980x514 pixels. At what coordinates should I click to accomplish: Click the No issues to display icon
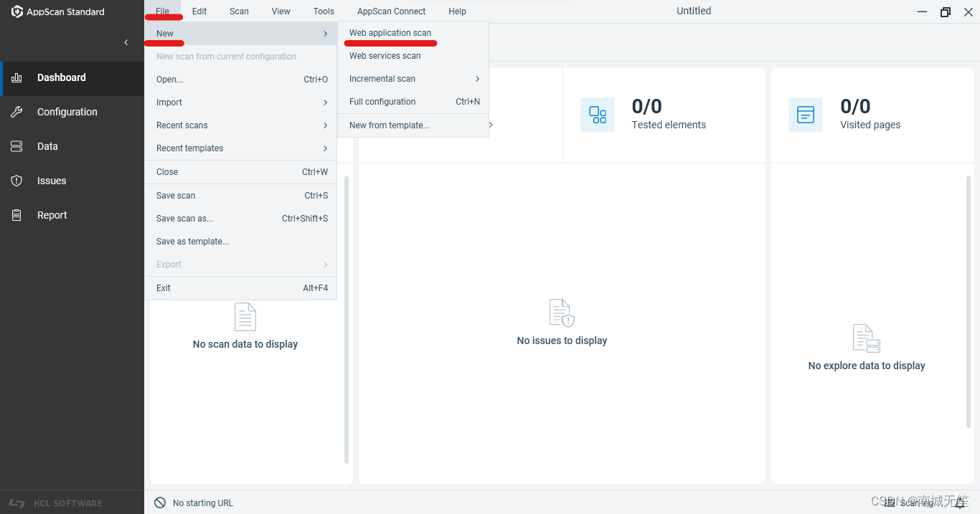[x=562, y=313]
